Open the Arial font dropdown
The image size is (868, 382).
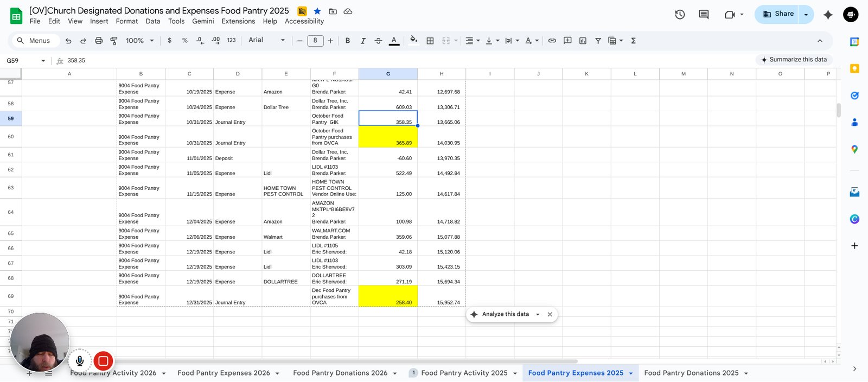click(x=266, y=40)
